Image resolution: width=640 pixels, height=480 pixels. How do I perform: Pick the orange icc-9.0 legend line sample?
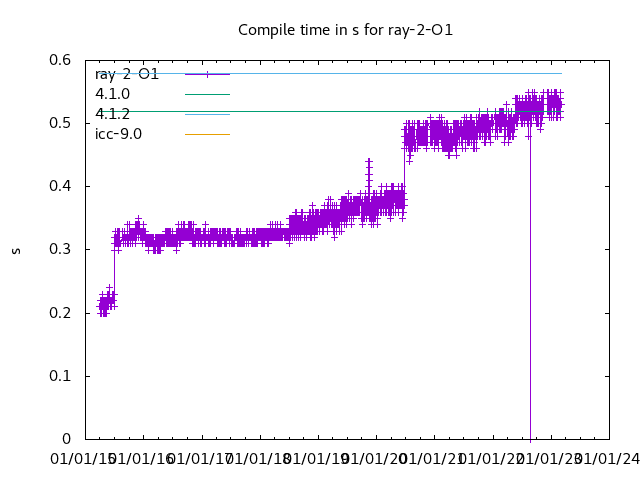point(207,134)
